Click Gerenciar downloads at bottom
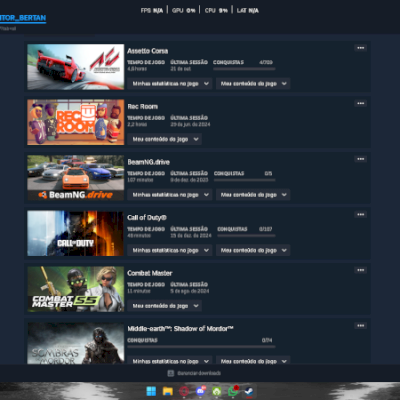This screenshot has height=400, width=400. coord(199,373)
